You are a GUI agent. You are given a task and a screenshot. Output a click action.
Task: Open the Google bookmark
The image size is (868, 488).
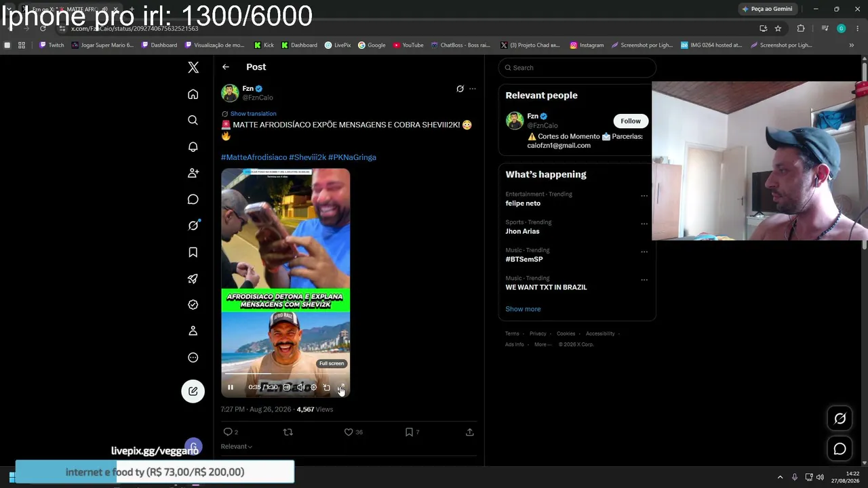pyautogui.click(x=372, y=45)
